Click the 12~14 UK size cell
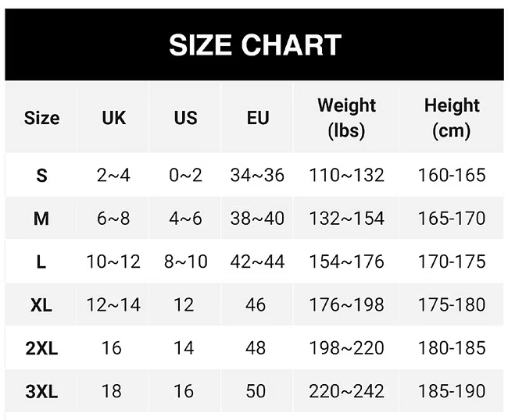 [x=113, y=304]
